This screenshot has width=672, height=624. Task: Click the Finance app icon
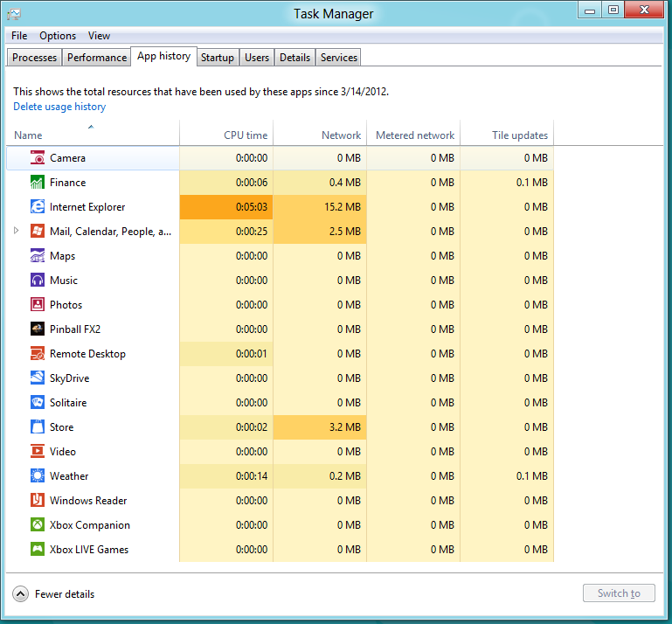coord(38,182)
